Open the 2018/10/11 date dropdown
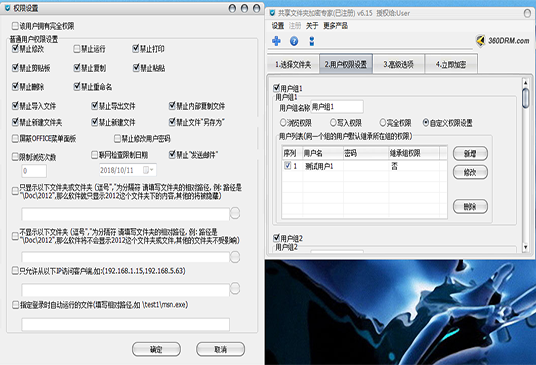The width and height of the screenshot is (536, 365). 149,170
